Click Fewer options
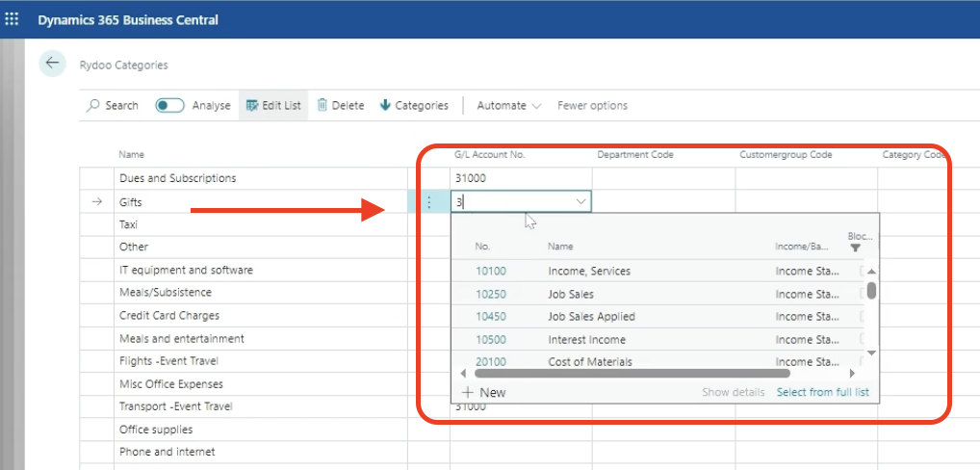 [x=592, y=106]
